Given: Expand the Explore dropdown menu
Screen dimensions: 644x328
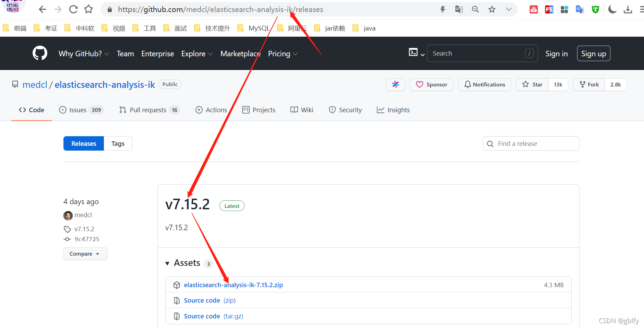Looking at the screenshot, I should tap(197, 54).
